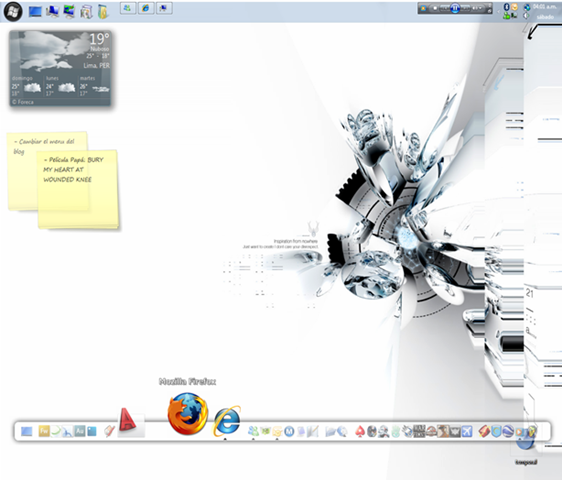Show desktop via quick launch icon
The image size is (562, 480).
[35, 11]
